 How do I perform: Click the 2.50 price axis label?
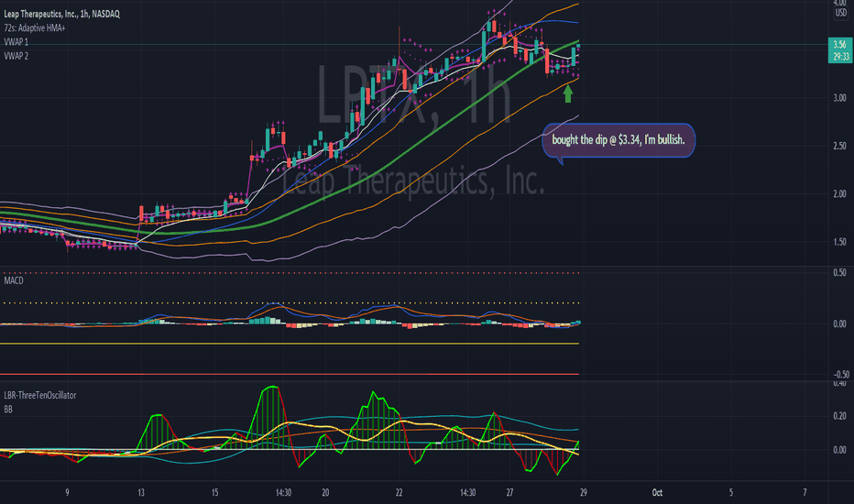[x=840, y=146]
